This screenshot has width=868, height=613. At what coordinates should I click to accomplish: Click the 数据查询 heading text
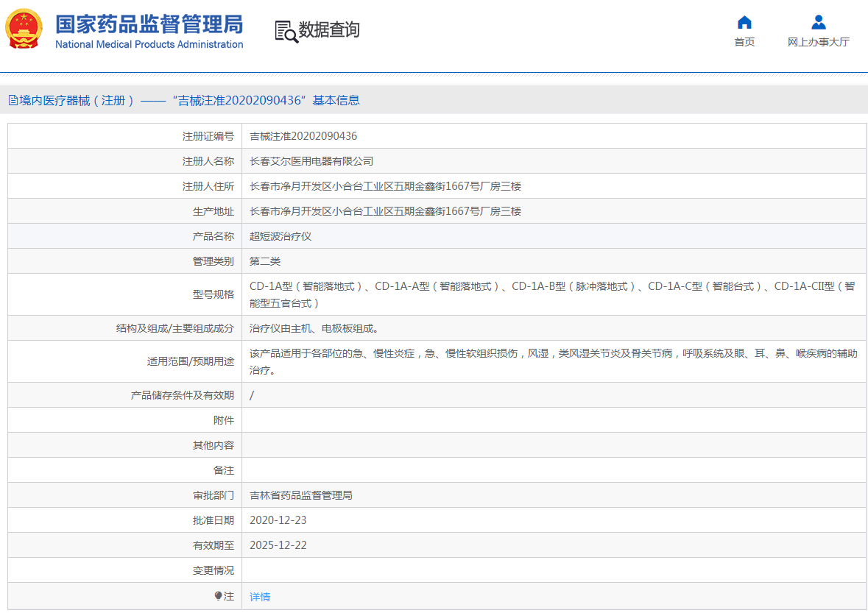coord(329,30)
